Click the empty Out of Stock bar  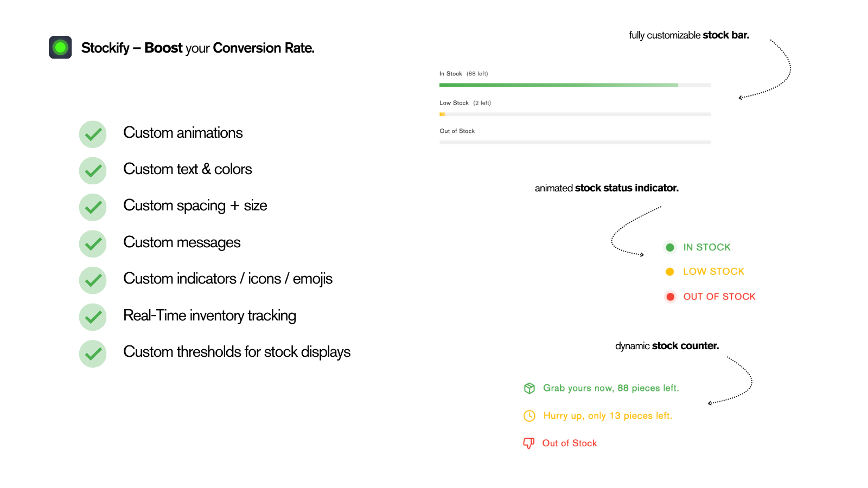(x=575, y=143)
